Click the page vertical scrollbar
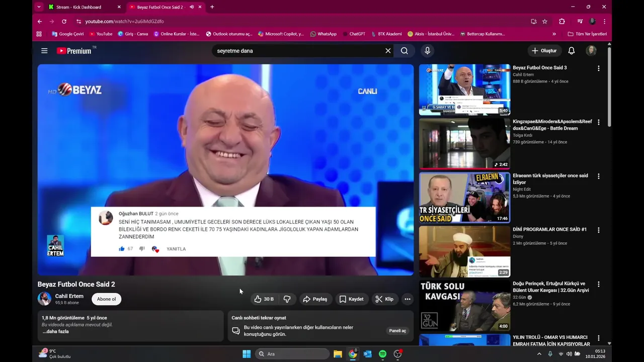The height and width of the screenshot is (362, 644). [x=609, y=86]
